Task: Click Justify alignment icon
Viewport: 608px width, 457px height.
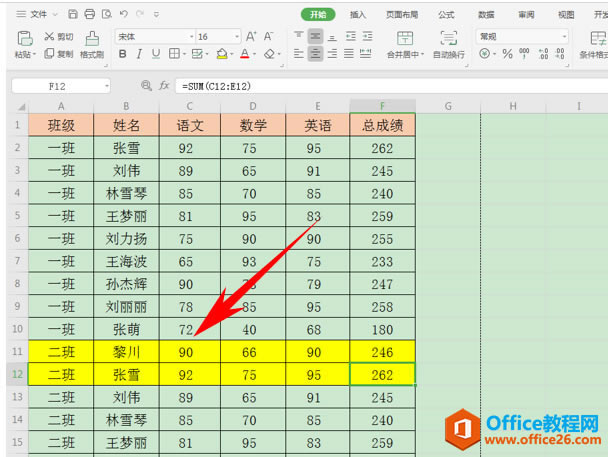Action: click(349, 53)
